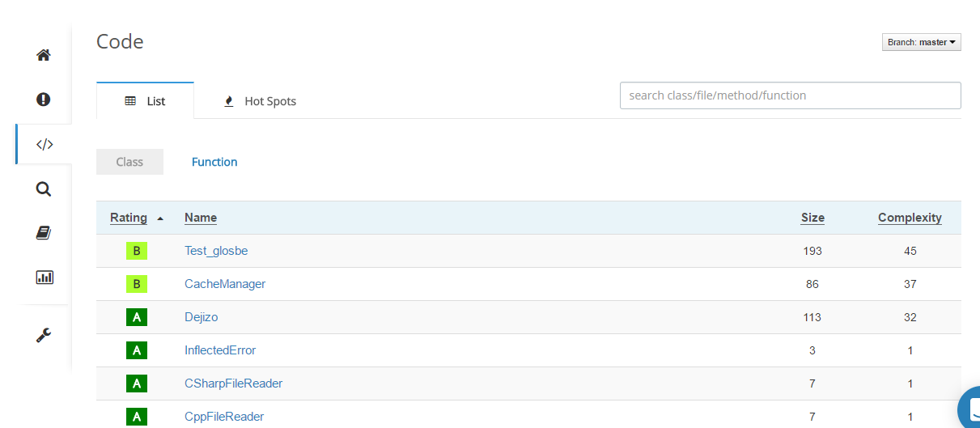Click the B rating badge for Test_glosbe
This screenshot has height=428, width=980.
(x=136, y=251)
